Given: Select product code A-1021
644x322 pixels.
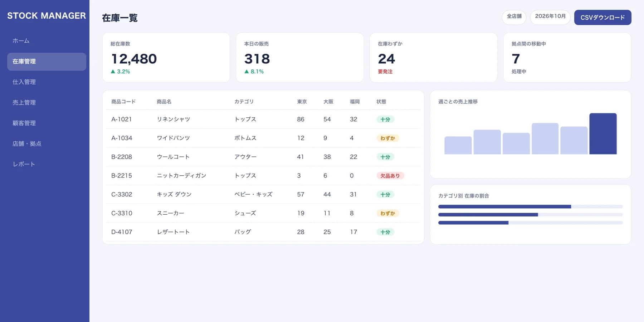Looking at the screenshot, I should 122,119.
